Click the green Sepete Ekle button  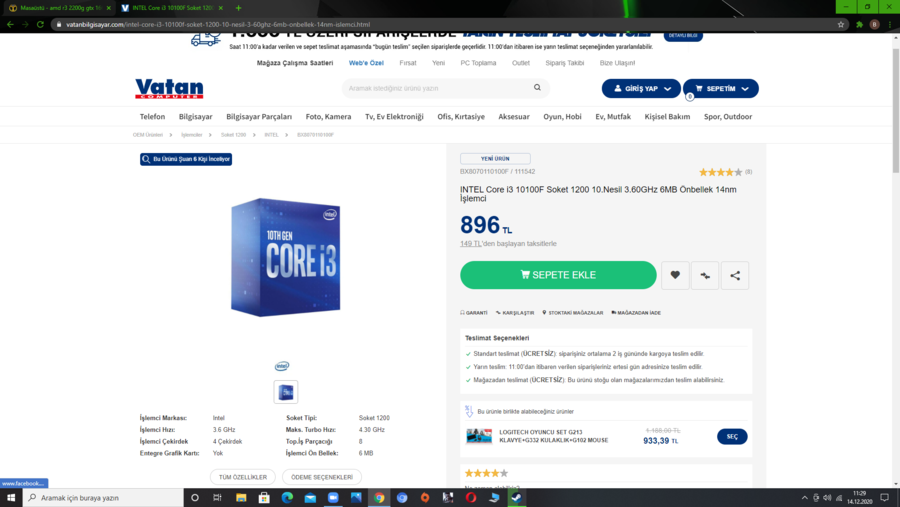click(558, 275)
